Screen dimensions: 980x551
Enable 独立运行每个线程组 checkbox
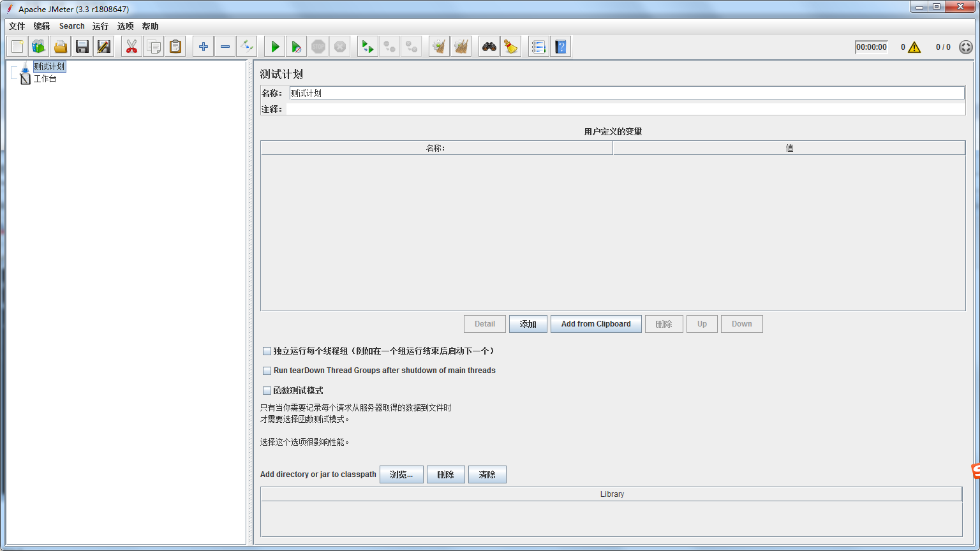point(267,351)
